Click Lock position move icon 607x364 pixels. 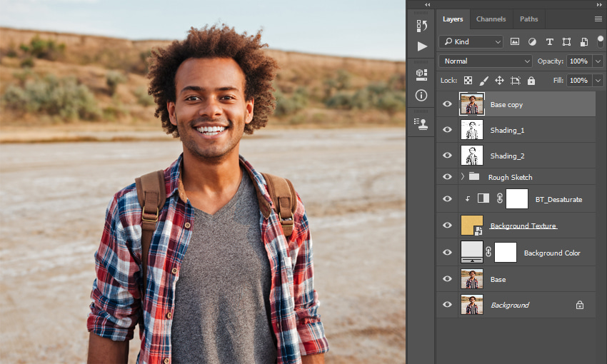tap(499, 81)
